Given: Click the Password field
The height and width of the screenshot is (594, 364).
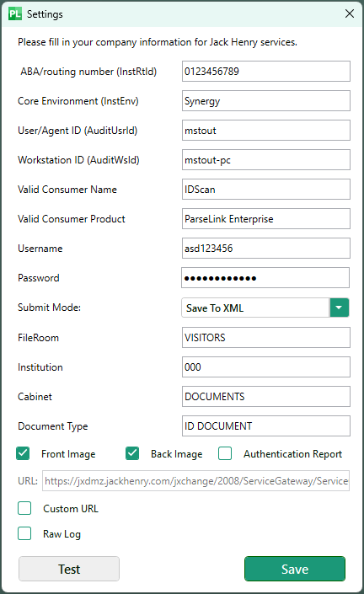Looking at the screenshot, I should [x=265, y=278].
